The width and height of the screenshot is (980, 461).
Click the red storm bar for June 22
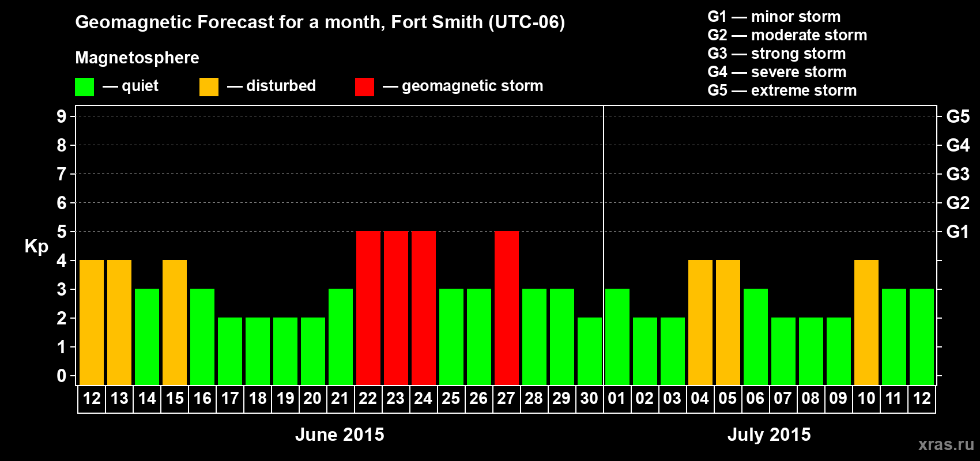(368, 308)
